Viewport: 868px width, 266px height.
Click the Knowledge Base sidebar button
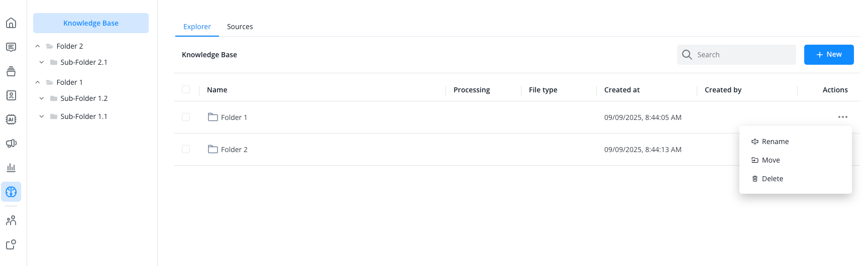pos(91,23)
